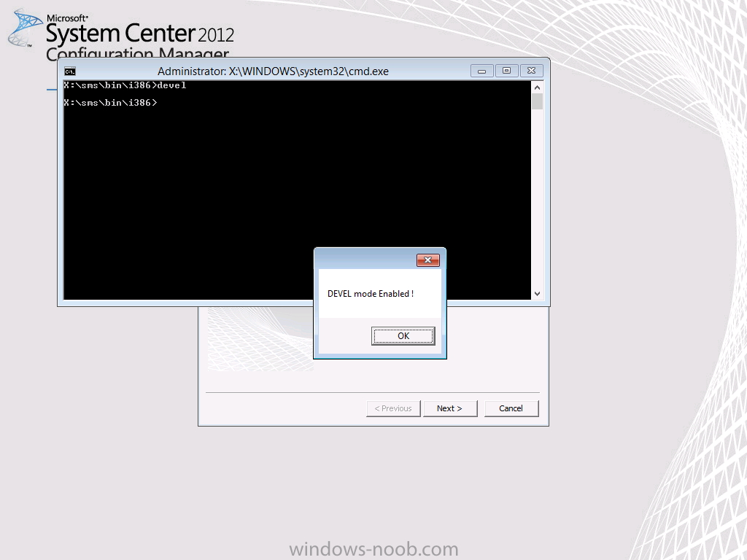
Task: Click the cmd window scrollbar thumb
Action: coord(538,101)
